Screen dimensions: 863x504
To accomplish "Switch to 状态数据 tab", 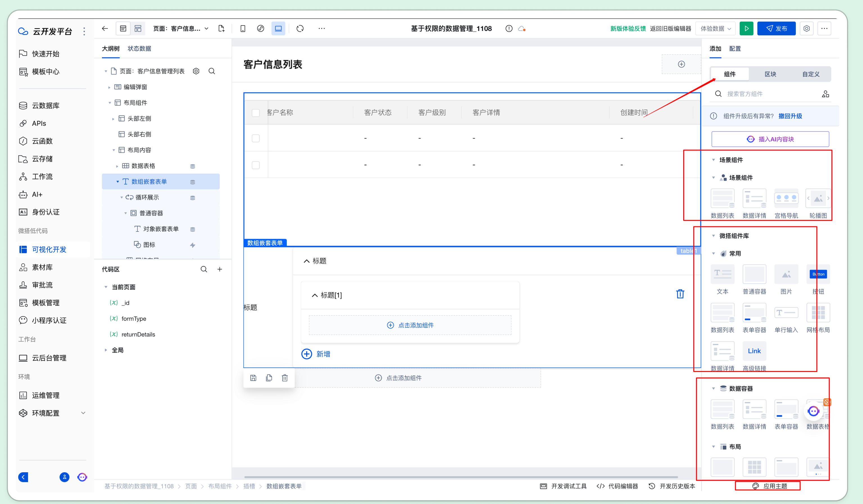I will [139, 49].
